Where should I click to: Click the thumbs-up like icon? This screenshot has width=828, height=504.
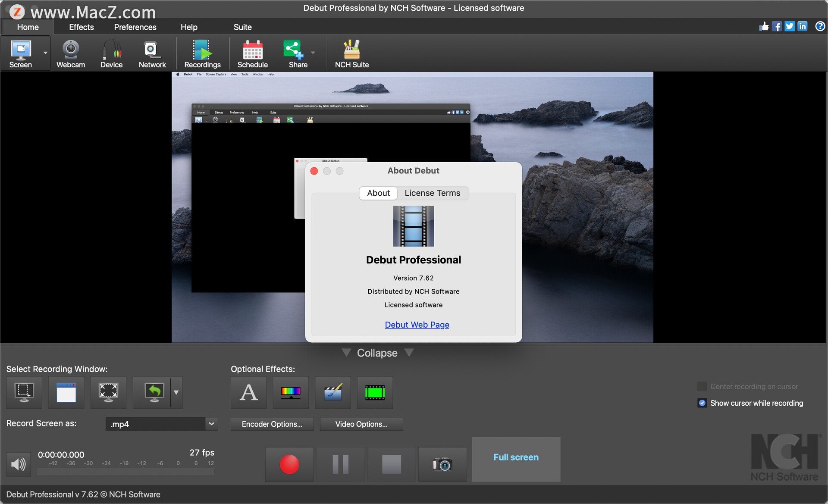[x=764, y=26]
